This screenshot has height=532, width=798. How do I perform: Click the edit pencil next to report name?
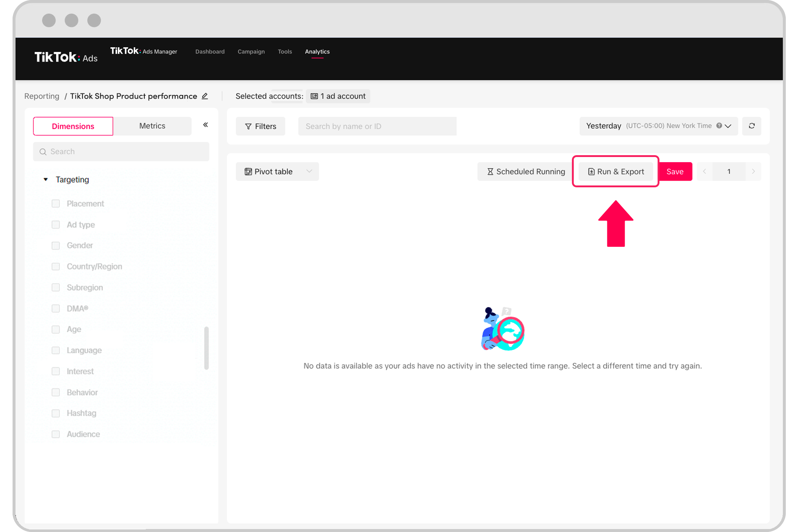[205, 96]
